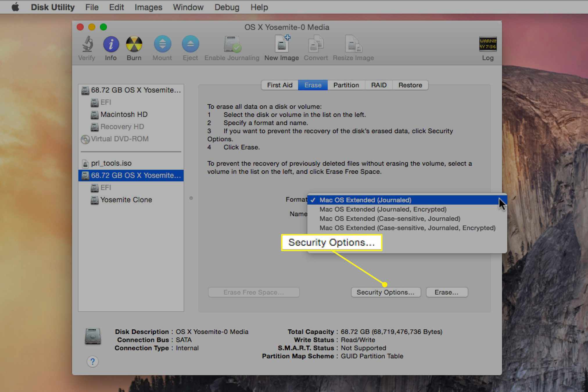Open the Edit menu

click(116, 7)
